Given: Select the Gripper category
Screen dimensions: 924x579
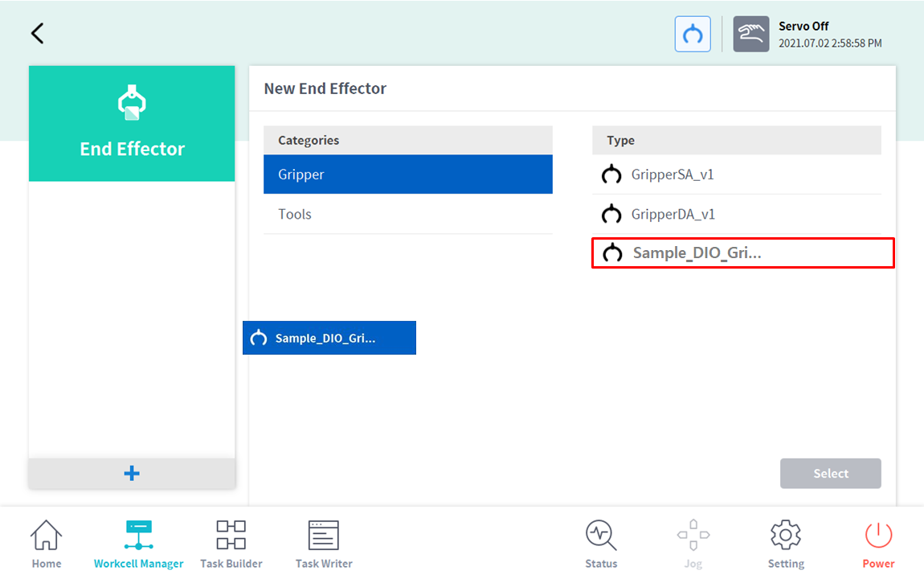Looking at the screenshot, I should 407,175.
